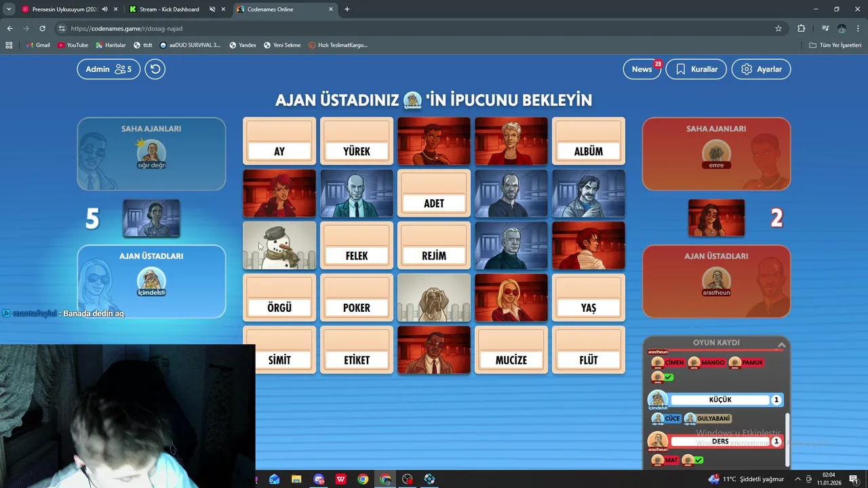This screenshot has height=488, width=868.
Task: Open the browser extensions menu
Action: pyautogui.click(x=801, y=28)
